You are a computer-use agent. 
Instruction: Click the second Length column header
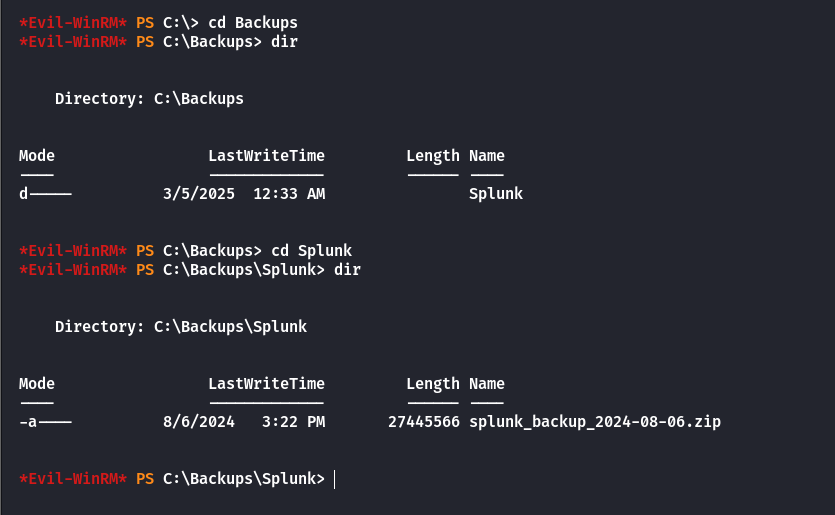coord(433,384)
